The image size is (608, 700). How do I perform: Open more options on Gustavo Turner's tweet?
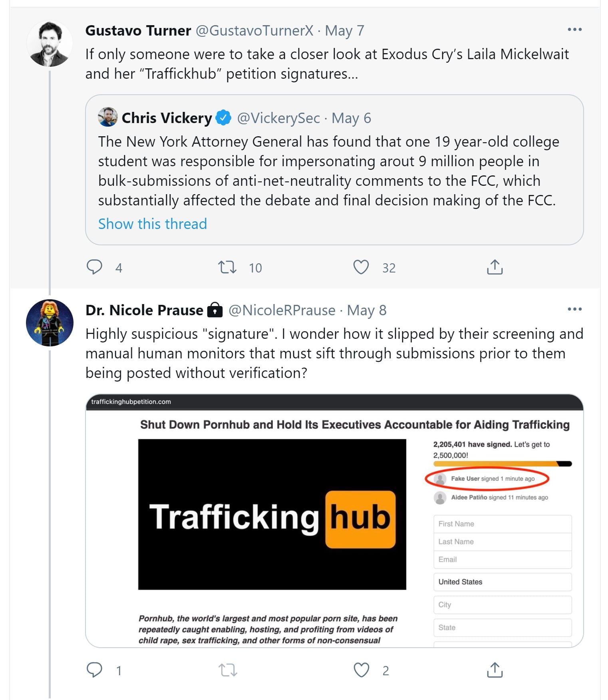pos(574,30)
